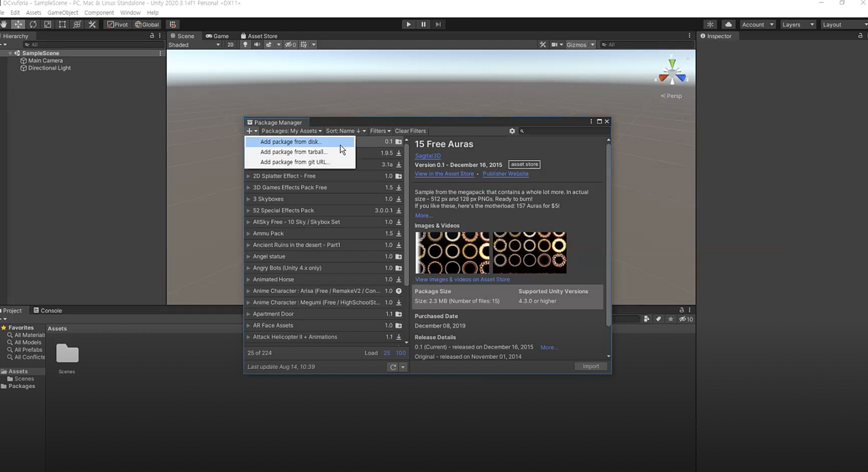Open the Gizmos dropdown
The height and width of the screenshot is (472, 868).
[x=580, y=45]
